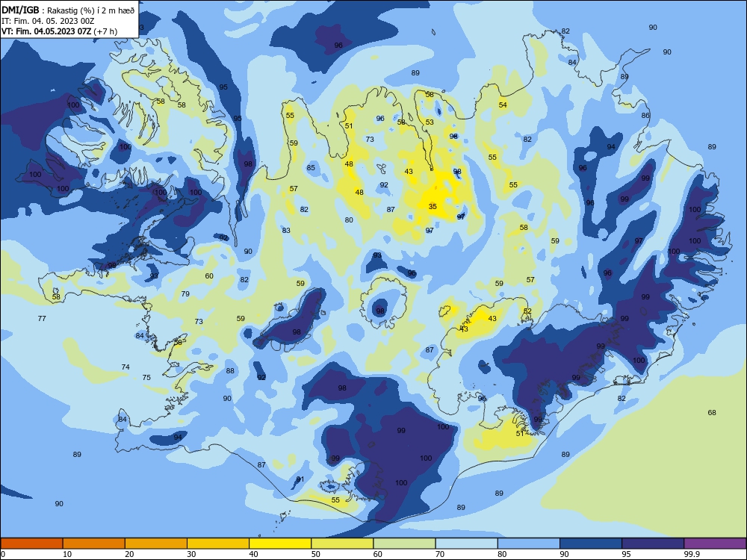
Task: Click the '86' value on northeast coast
Action: point(645,115)
